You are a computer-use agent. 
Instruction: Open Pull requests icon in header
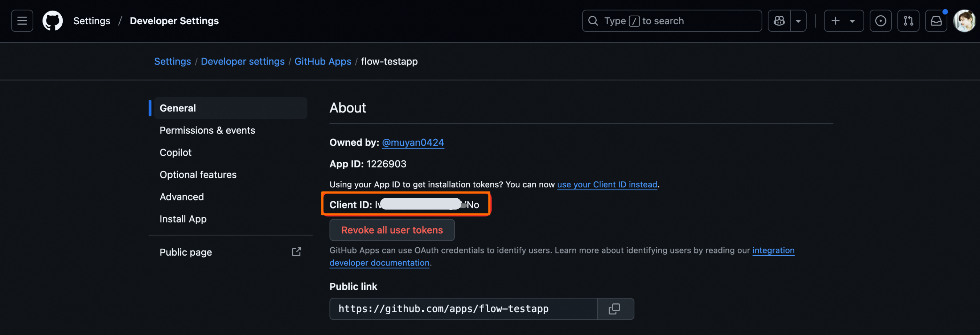(908, 21)
